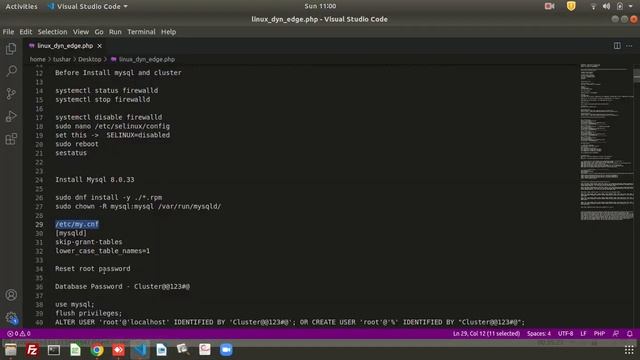Change file encoding via 'UTF-8'
This screenshot has height=360, width=640.
click(565, 333)
